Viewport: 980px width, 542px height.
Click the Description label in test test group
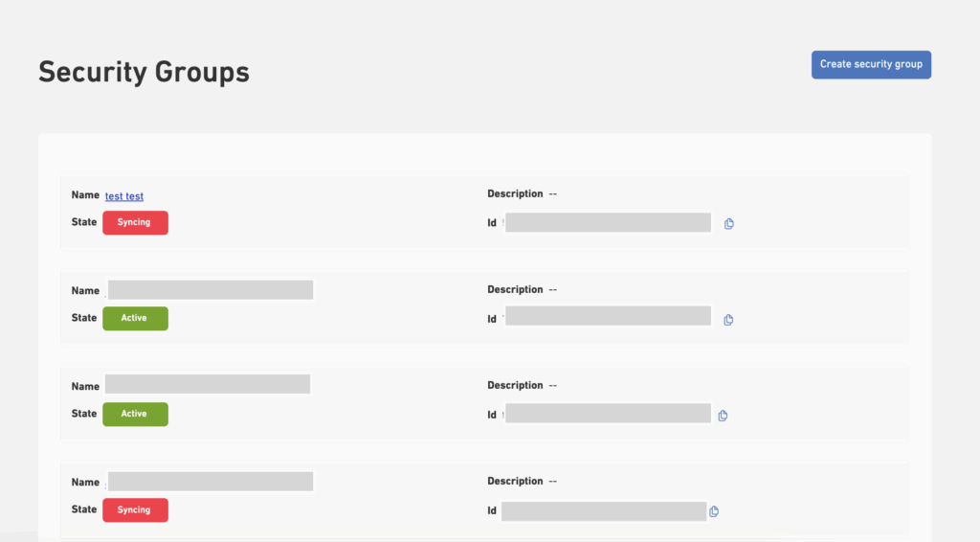pos(515,193)
